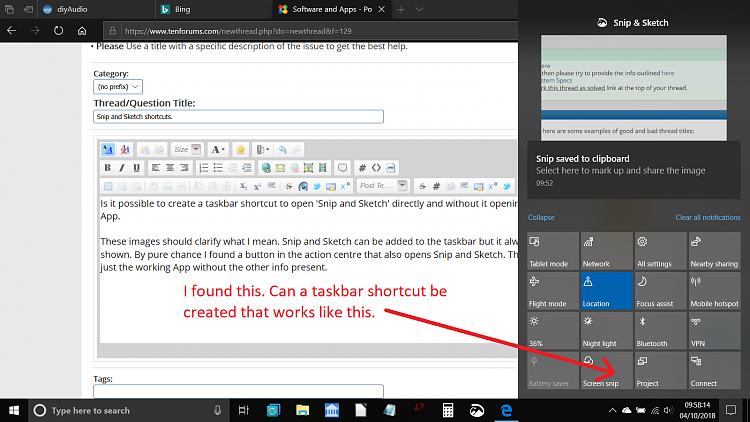Viewport: 750px width, 422px height.
Task: Toggle Mobile hotspot tile
Action: point(714,290)
